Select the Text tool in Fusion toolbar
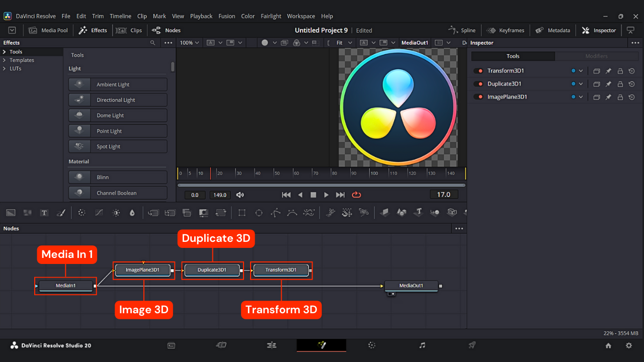 point(44,213)
